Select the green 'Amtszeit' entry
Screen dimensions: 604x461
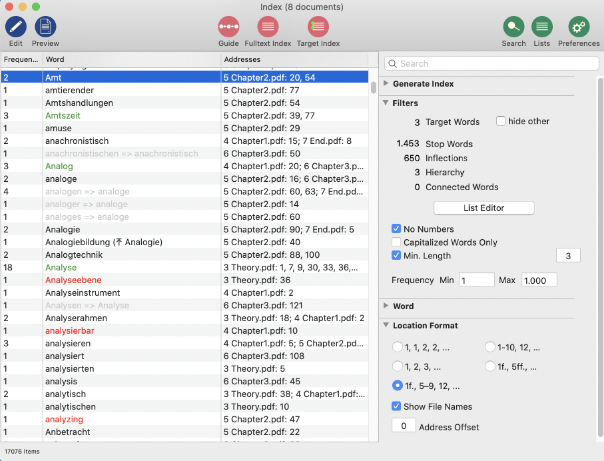(x=63, y=116)
